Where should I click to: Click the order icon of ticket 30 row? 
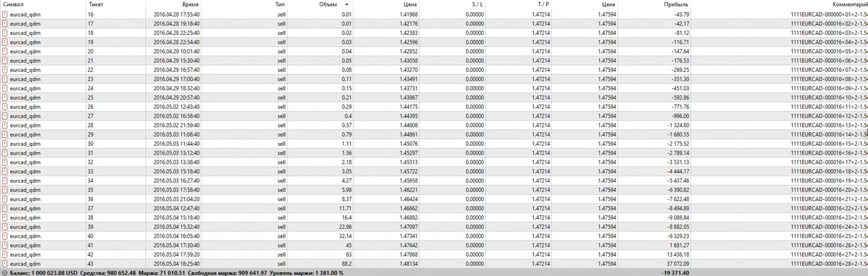click(x=5, y=143)
